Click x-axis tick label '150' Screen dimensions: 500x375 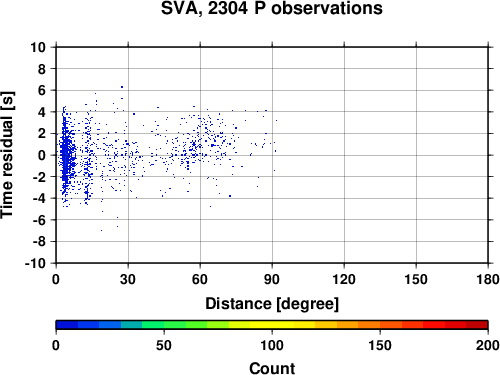pyautogui.click(x=416, y=279)
